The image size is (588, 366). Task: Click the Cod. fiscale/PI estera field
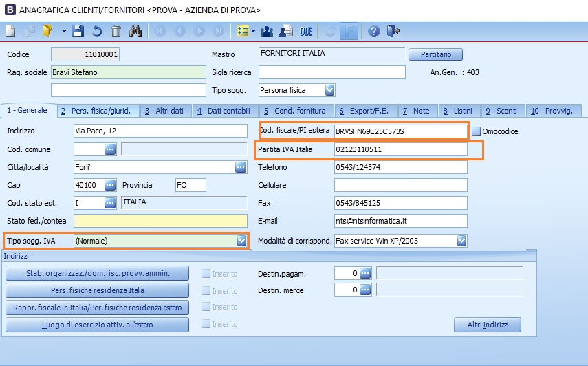point(400,131)
